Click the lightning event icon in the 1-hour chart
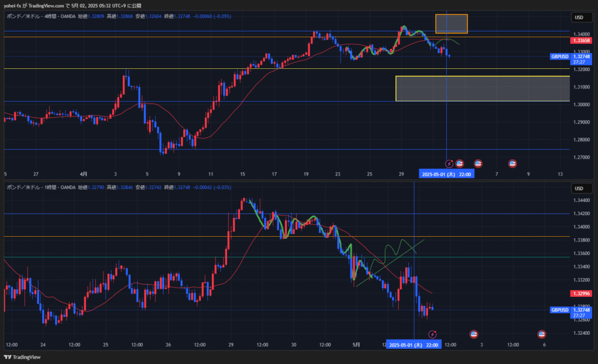 click(432, 334)
